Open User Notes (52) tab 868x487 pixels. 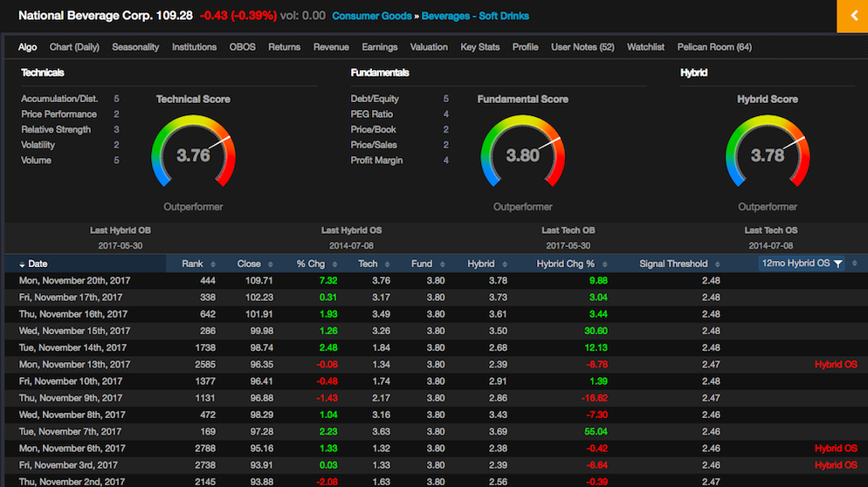point(583,47)
